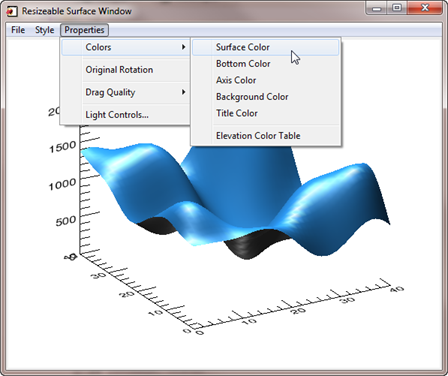Viewport: 448px width, 376px height.
Task: Click the 1000 z-axis label
Action: [x=63, y=184]
